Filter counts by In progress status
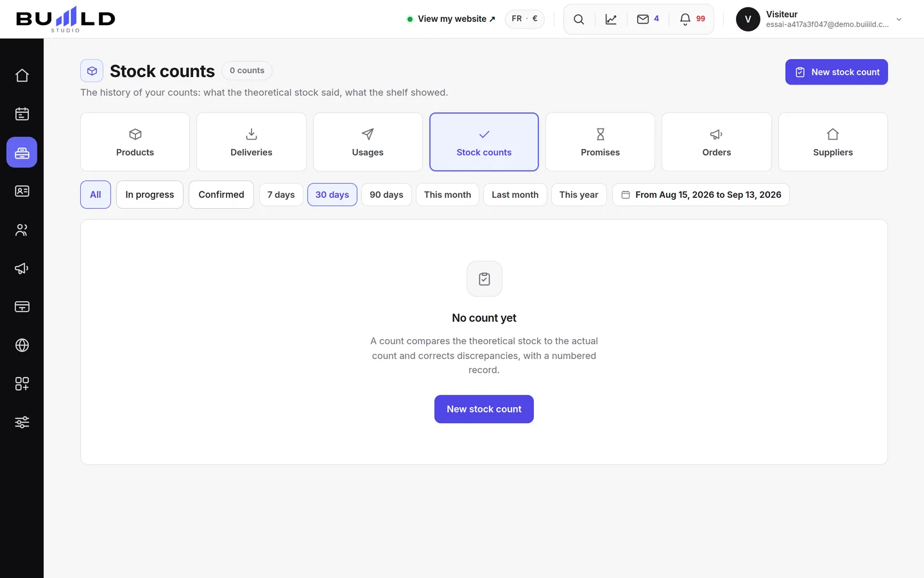Viewport: 924px width, 578px height. [x=150, y=195]
